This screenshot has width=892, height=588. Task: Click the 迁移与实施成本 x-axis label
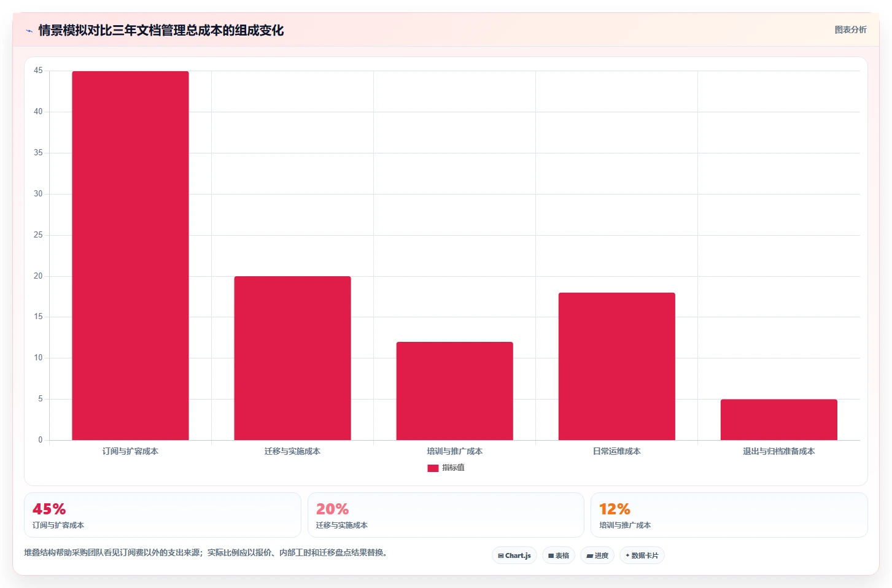point(292,451)
